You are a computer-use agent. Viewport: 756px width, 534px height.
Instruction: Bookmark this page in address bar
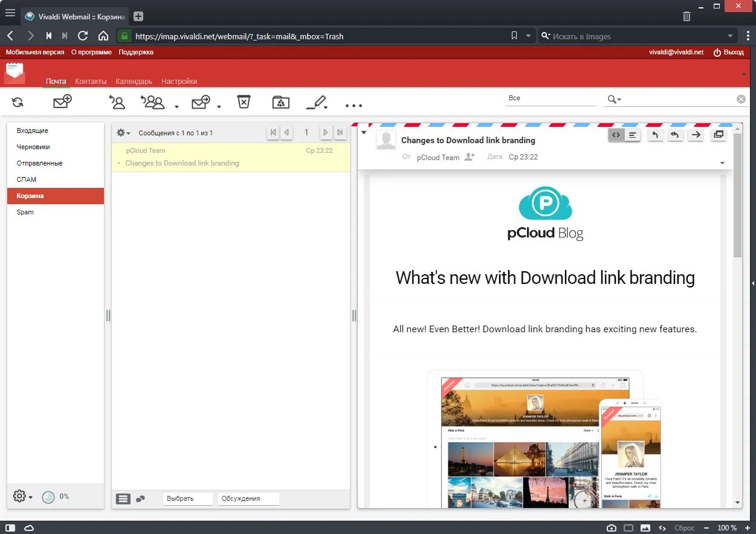pyautogui.click(x=514, y=36)
